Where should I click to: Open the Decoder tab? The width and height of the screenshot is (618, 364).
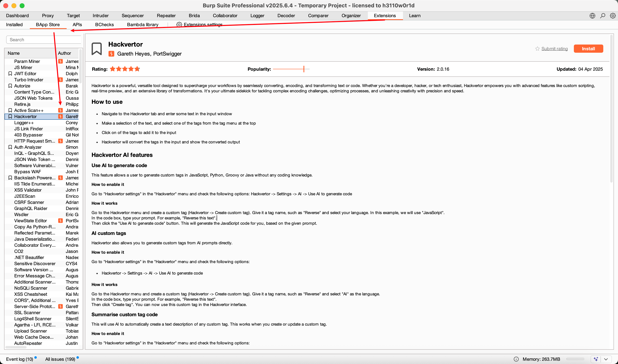click(286, 16)
